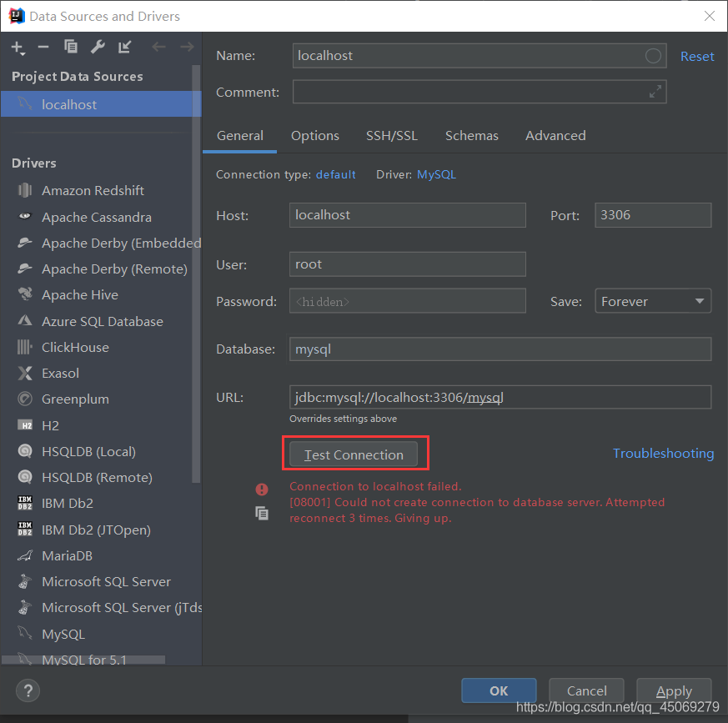
Task: Click the make global arrow icon
Action: 125,47
